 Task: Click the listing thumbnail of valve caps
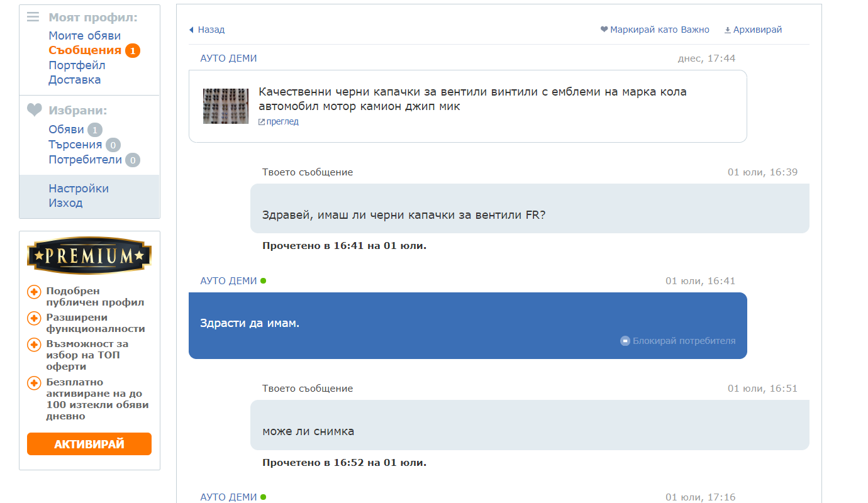(225, 106)
